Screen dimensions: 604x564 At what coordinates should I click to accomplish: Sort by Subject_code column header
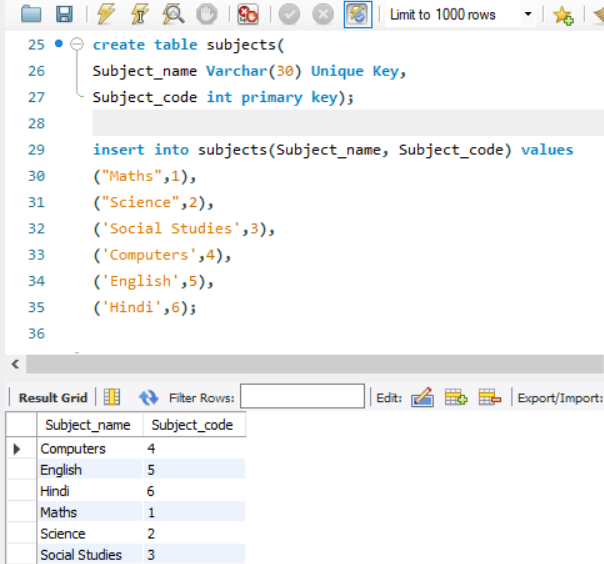tap(194, 425)
